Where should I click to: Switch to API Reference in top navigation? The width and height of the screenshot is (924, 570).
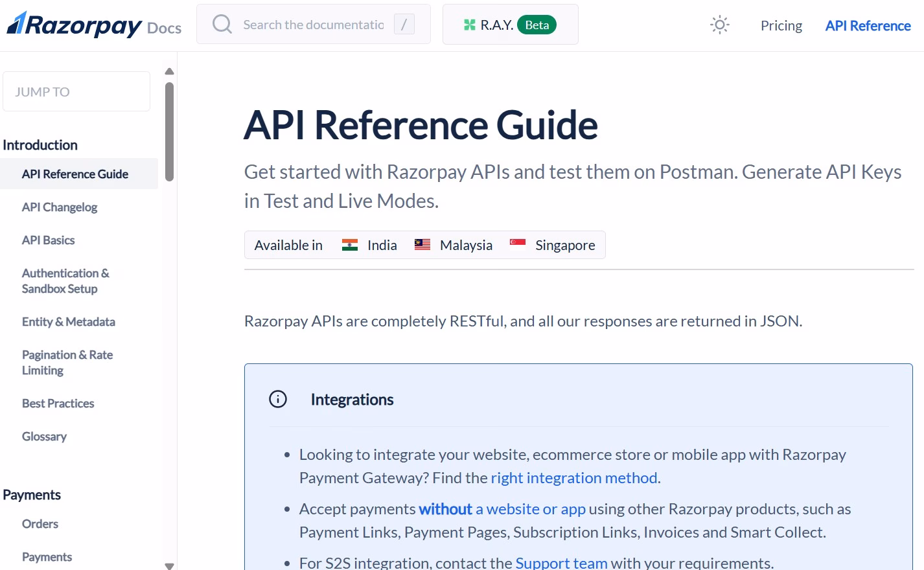point(868,25)
